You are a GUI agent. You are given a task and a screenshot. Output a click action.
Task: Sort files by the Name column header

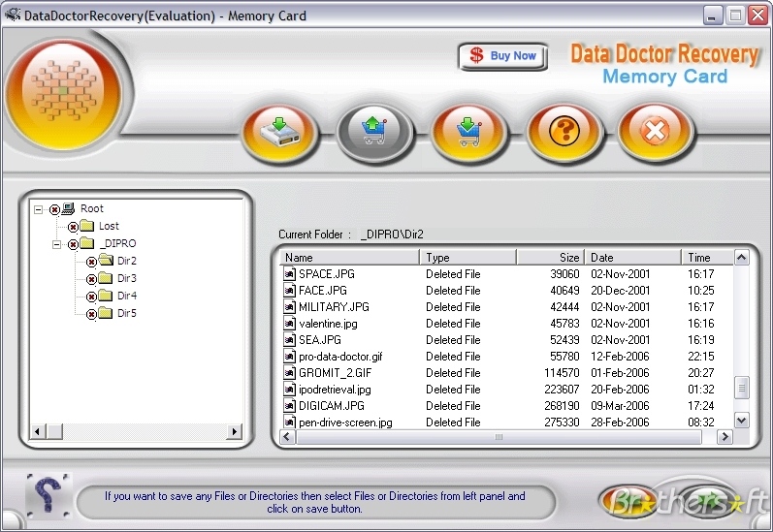(x=349, y=258)
